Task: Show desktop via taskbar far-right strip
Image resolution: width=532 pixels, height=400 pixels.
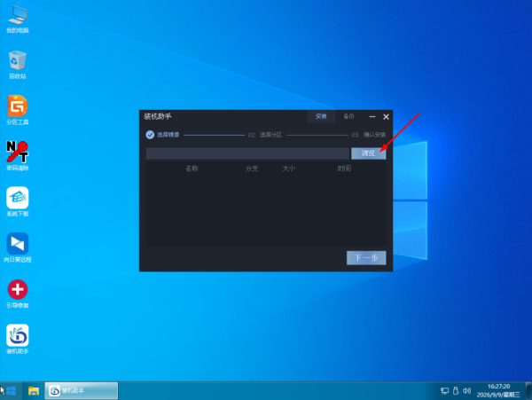Action: tap(528, 391)
